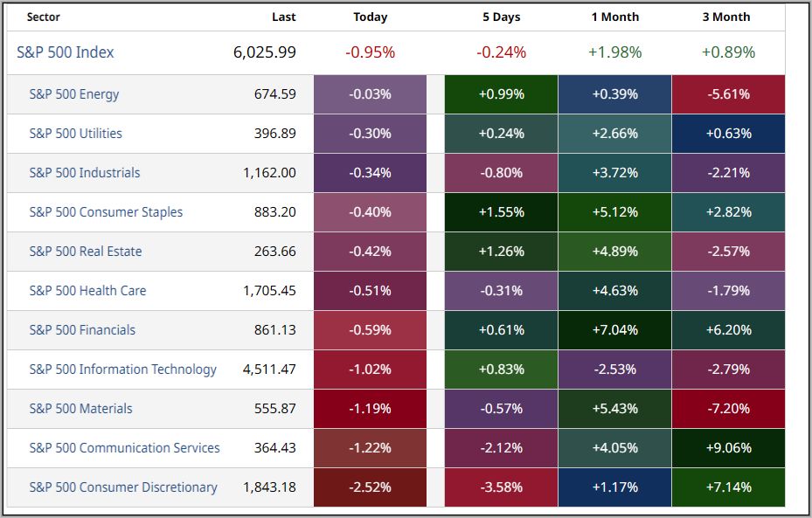
Task: Select the S&P 500 Financials link
Action: click(x=82, y=330)
